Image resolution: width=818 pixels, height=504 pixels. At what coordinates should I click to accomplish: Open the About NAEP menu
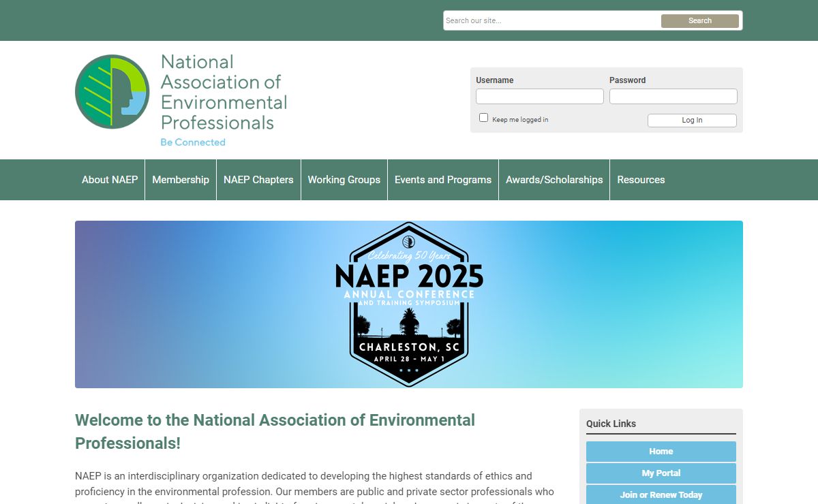[110, 180]
